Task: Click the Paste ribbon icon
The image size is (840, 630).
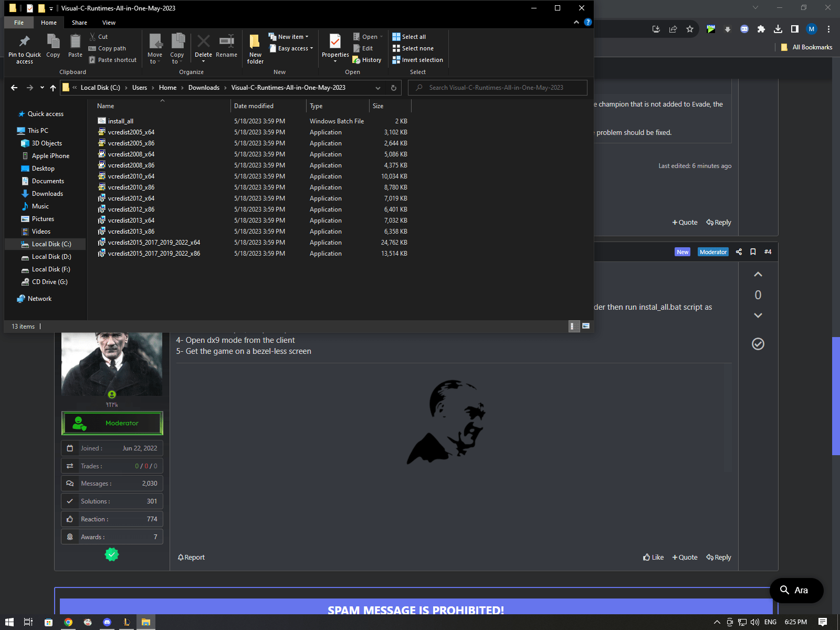Action: 75,46
